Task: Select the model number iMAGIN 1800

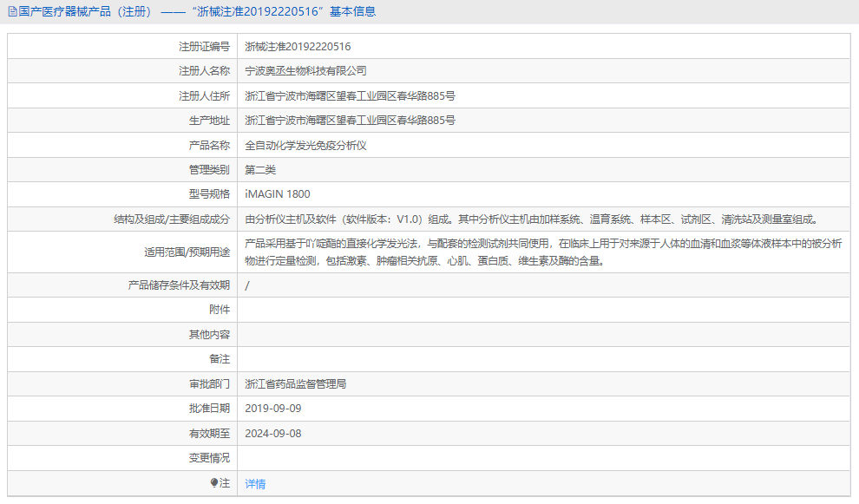Action: point(278,193)
